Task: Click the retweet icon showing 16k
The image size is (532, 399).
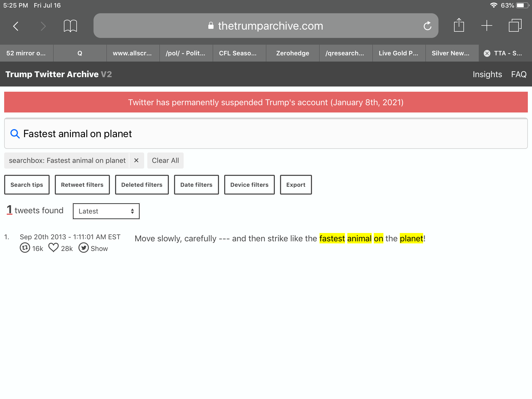Action: pyautogui.click(x=25, y=248)
